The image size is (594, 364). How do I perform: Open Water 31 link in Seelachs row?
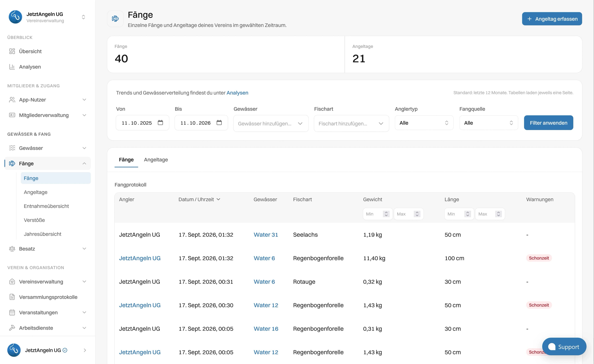click(x=266, y=235)
